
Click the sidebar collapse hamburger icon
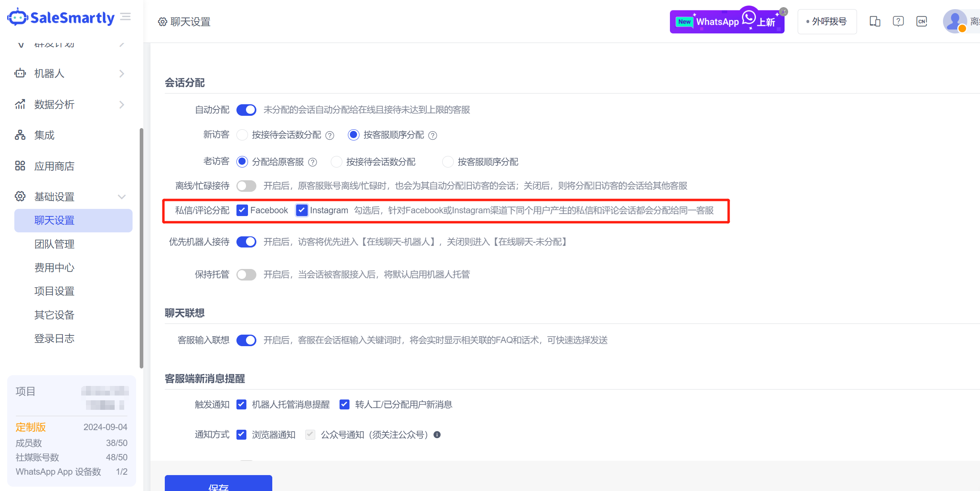coord(125,17)
